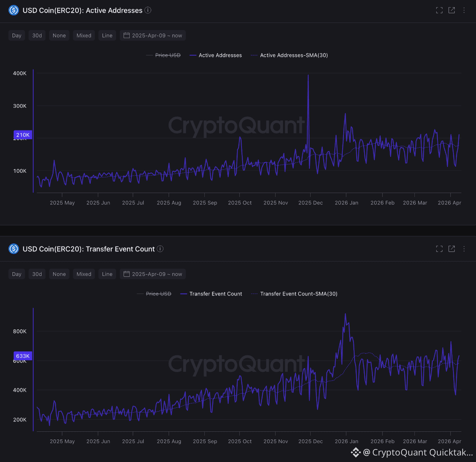This screenshot has height=462, width=476.
Task: Click the 210K current value marker
Action: coord(23,135)
